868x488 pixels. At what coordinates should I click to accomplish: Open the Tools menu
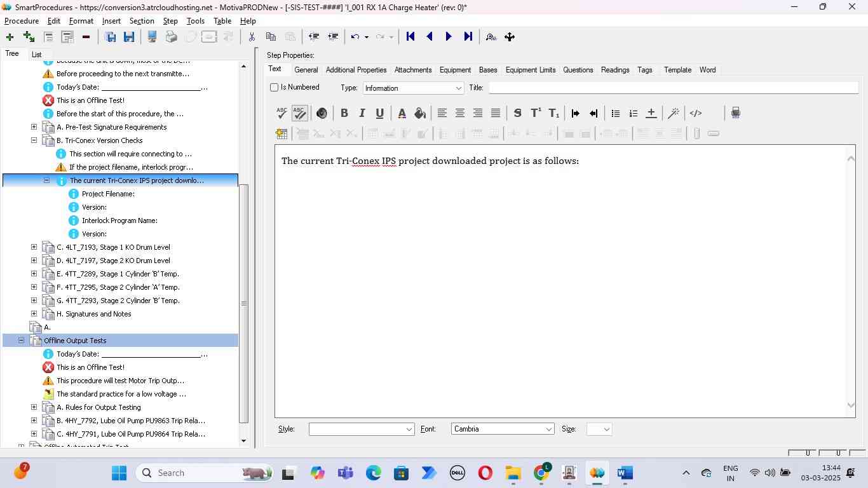click(196, 21)
